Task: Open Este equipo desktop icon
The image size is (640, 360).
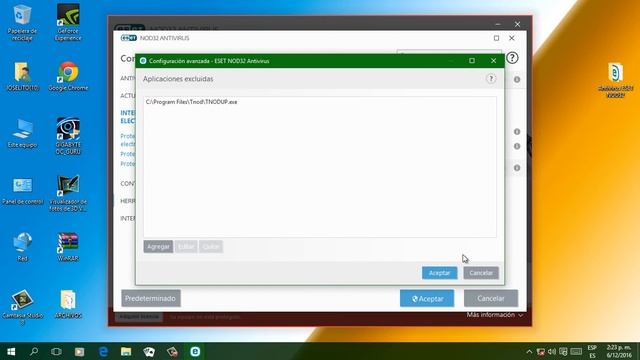Action: (x=22, y=133)
